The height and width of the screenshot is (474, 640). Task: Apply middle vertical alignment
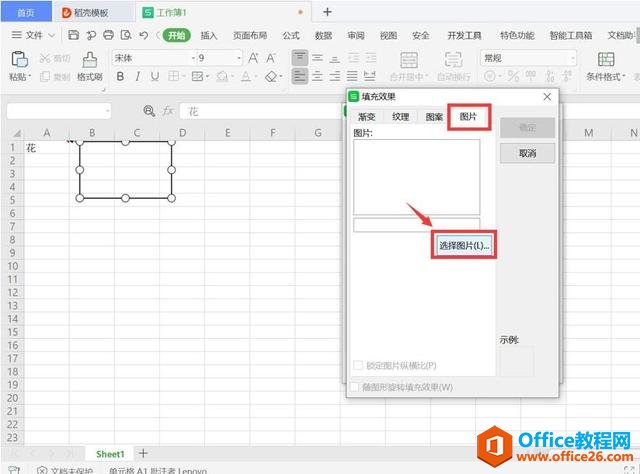click(318, 58)
